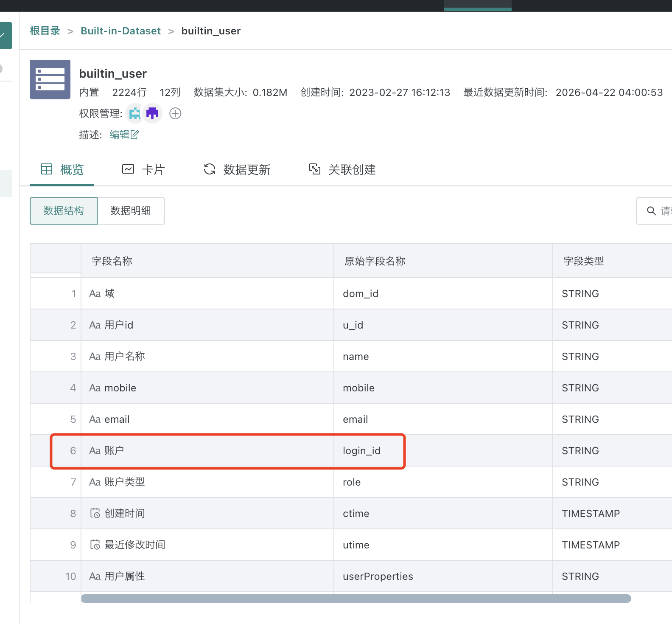
Task: Click the Aa type icon for 用户名称
Action: [95, 357]
